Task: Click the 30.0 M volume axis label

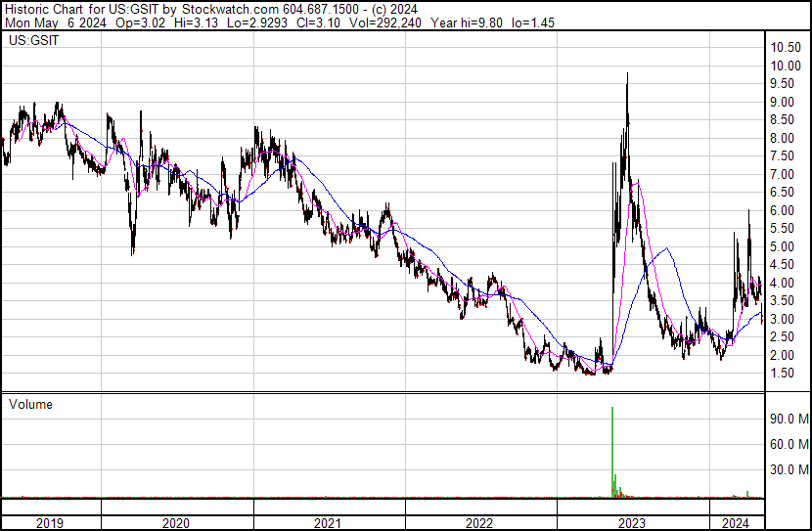Action: 789,469
